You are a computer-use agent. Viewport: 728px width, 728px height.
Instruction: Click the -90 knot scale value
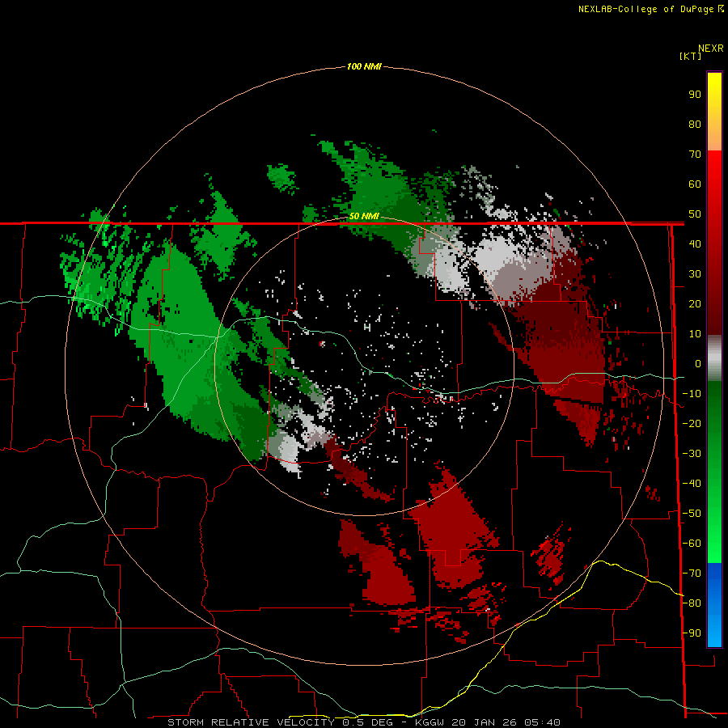point(692,633)
